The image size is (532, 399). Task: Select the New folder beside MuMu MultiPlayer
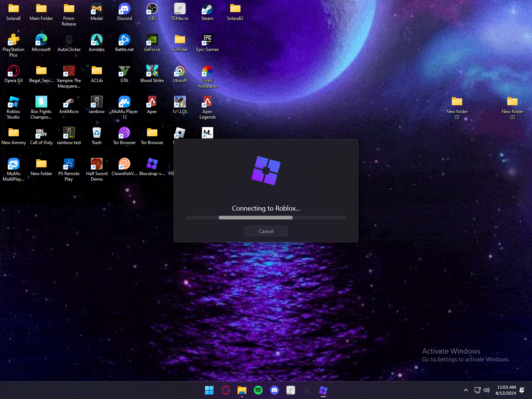coord(41,167)
